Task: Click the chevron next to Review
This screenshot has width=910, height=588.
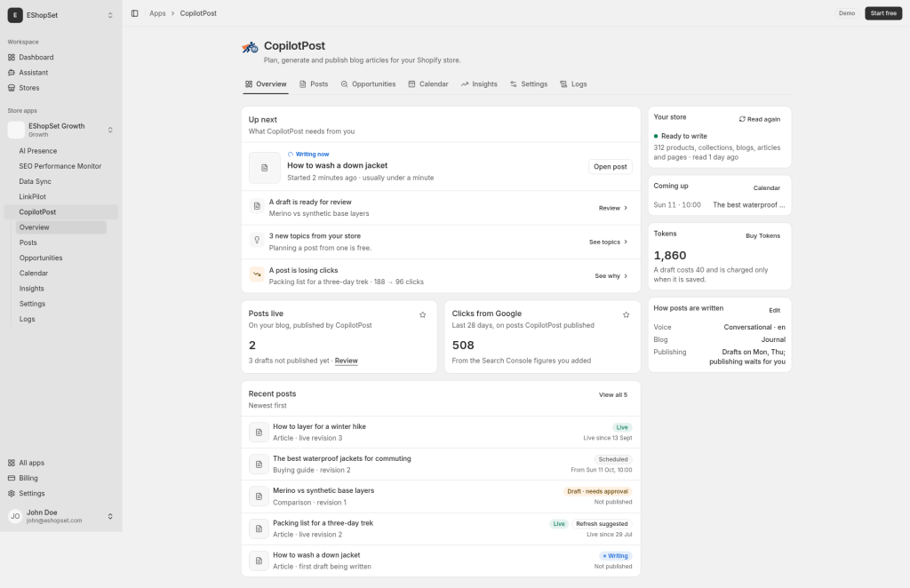Action: click(626, 208)
